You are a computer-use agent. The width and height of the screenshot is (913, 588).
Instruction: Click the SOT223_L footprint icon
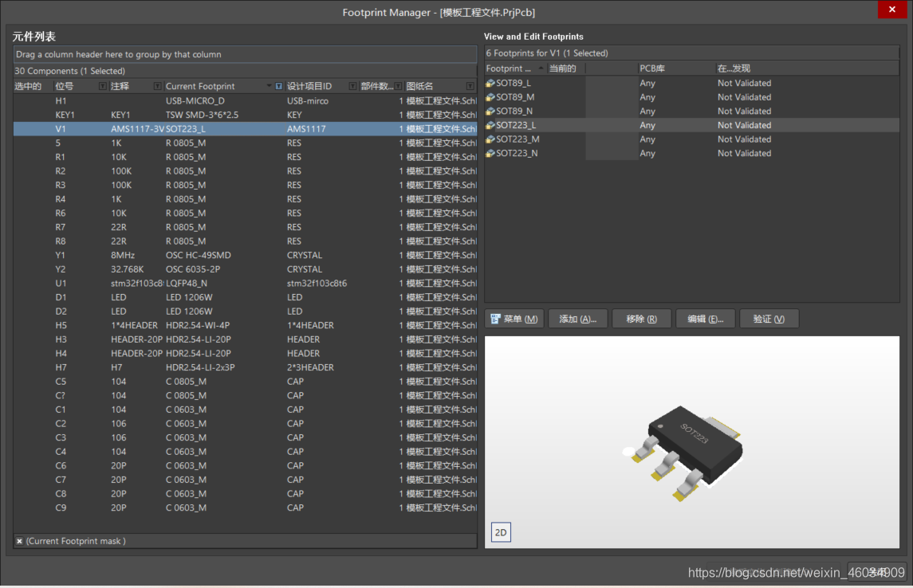pos(490,125)
